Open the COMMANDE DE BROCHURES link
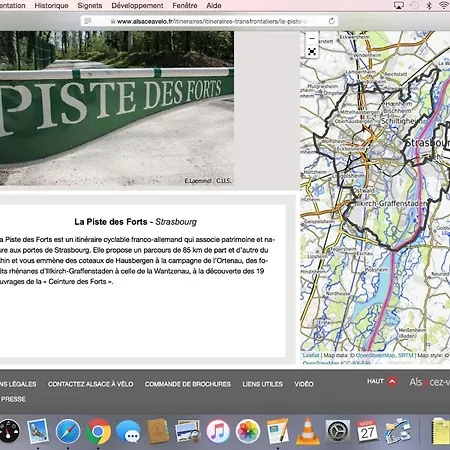450x450 pixels. click(188, 384)
